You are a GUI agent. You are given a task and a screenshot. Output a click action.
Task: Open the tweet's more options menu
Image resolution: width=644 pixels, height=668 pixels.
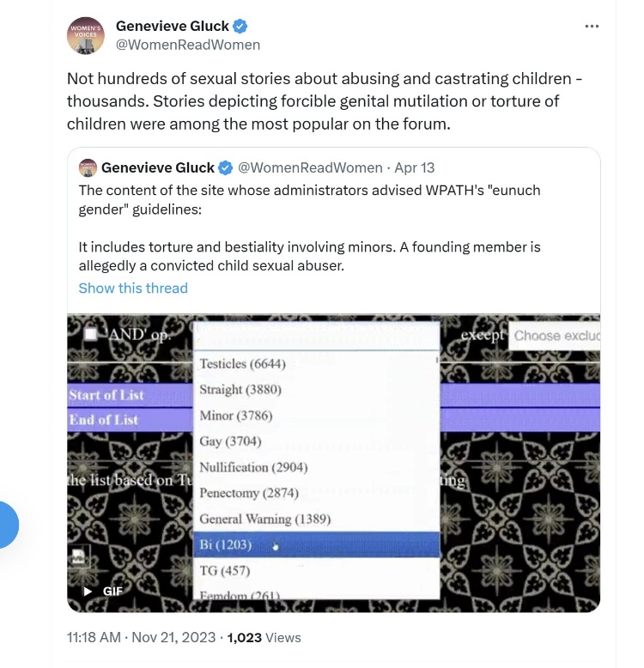click(592, 27)
